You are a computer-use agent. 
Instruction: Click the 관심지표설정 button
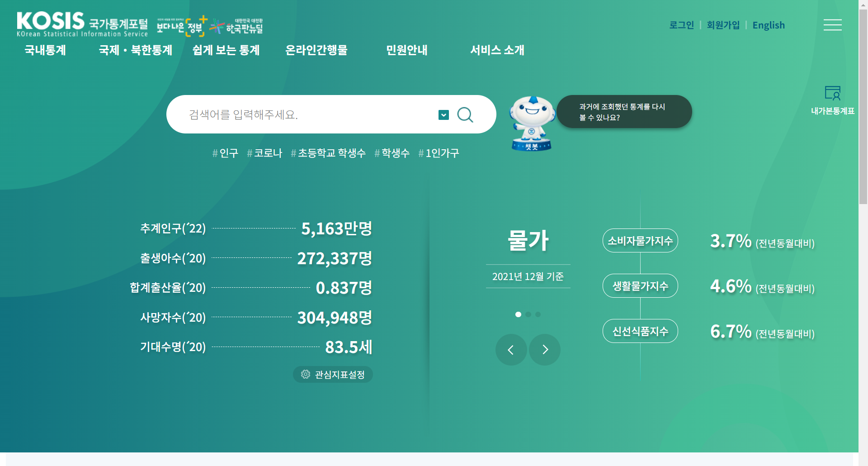[333, 375]
